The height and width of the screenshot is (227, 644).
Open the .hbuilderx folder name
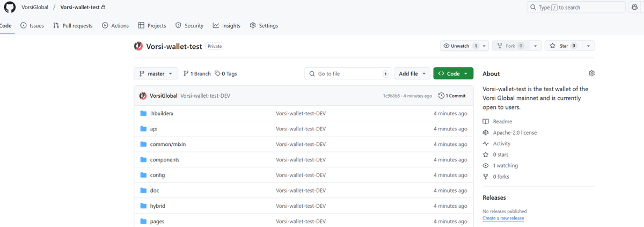(162, 114)
